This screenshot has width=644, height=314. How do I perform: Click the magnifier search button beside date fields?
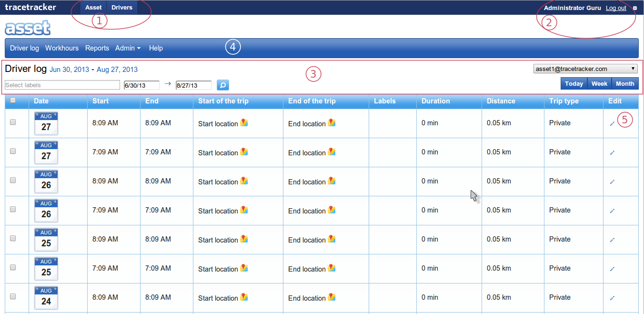coord(223,85)
